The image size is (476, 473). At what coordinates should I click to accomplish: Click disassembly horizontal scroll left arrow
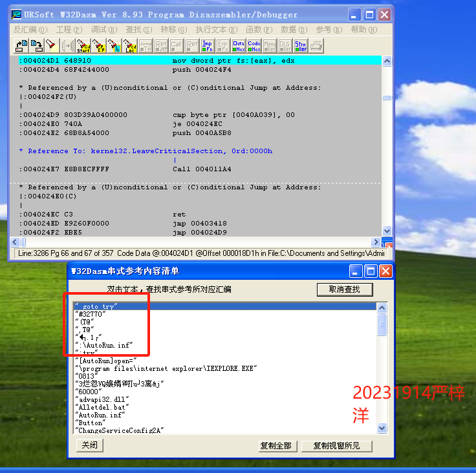click(x=15, y=242)
